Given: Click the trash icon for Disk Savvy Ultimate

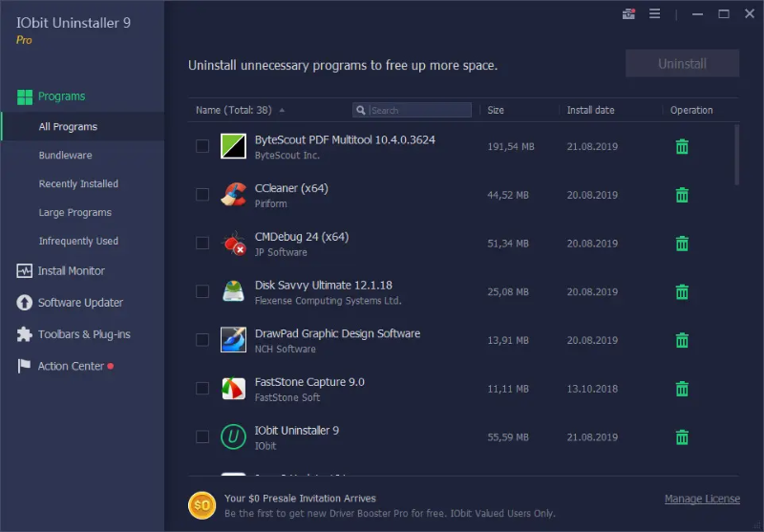Looking at the screenshot, I should [682, 291].
